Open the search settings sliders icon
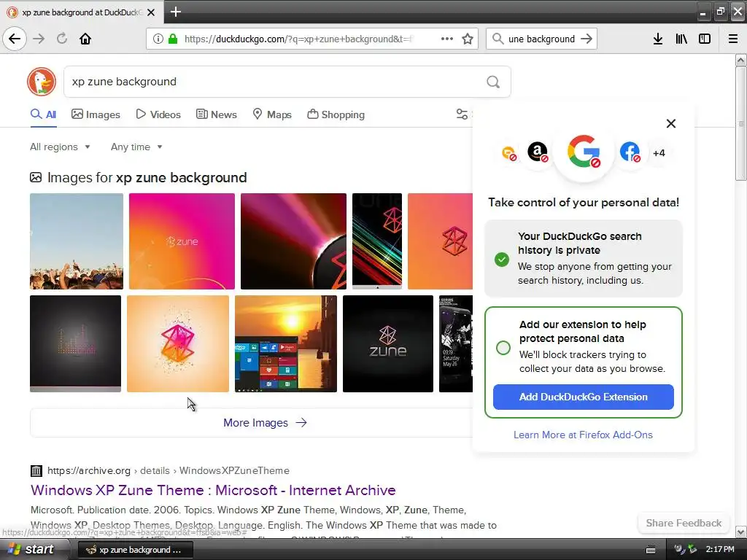The width and height of the screenshot is (747, 560). pyautogui.click(x=462, y=114)
